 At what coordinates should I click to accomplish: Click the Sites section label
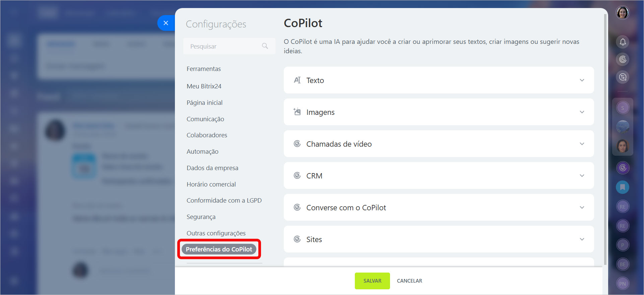pos(314,239)
